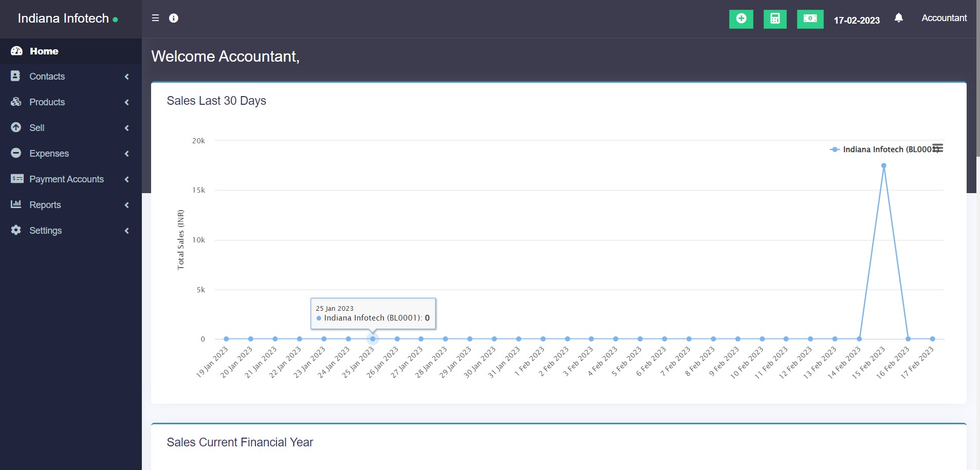Open Products menu item
980x470 pixels.
tap(71, 102)
